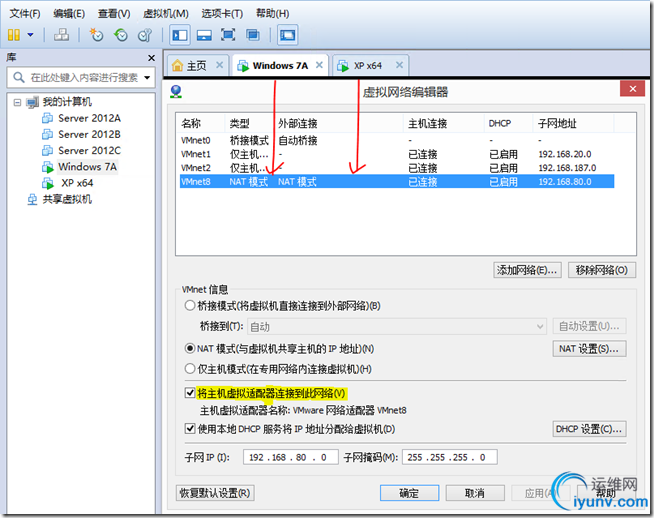Click the virtual network editor globe icon
The height and width of the screenshot is (518, 654).
point(176,91)
